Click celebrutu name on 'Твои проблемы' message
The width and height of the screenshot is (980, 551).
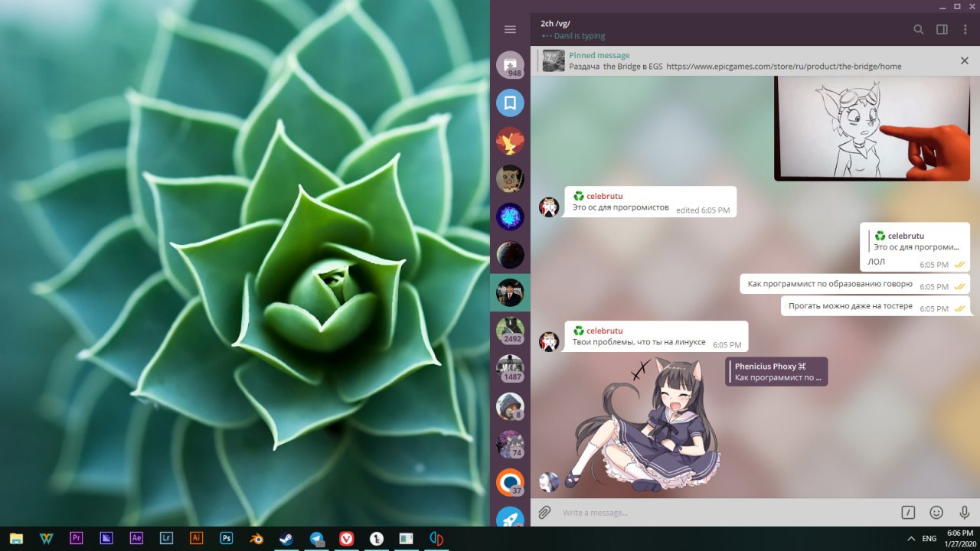[x=604, y=331]
